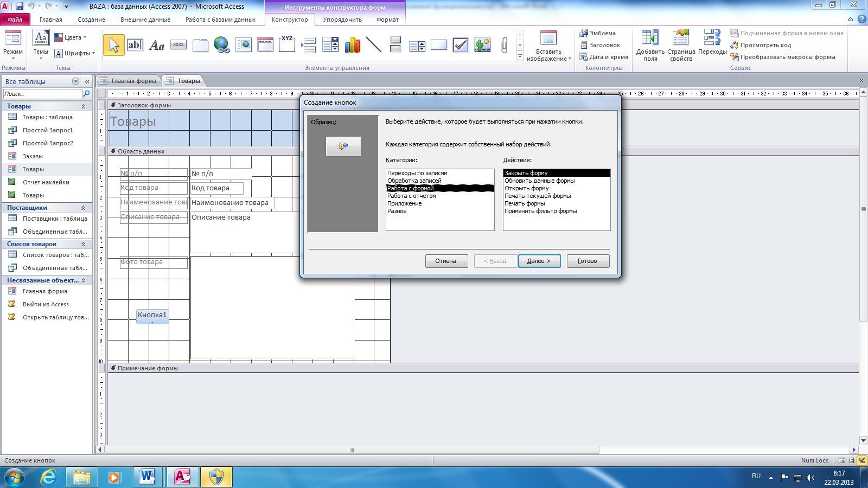Open the 'Все таблицы' navigation pane menu
Image resolution: width=868 pixels, height=488 pixels.
[75, 81]
